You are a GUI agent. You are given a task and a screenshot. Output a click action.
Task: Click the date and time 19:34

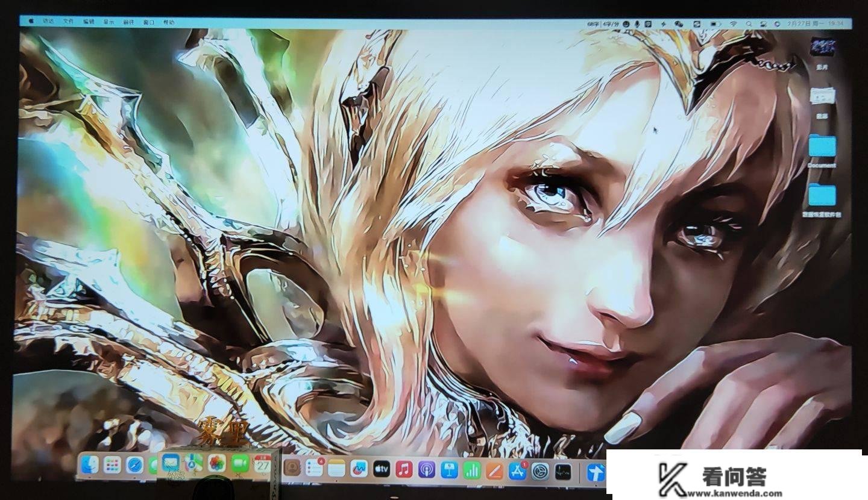(816, 23)
